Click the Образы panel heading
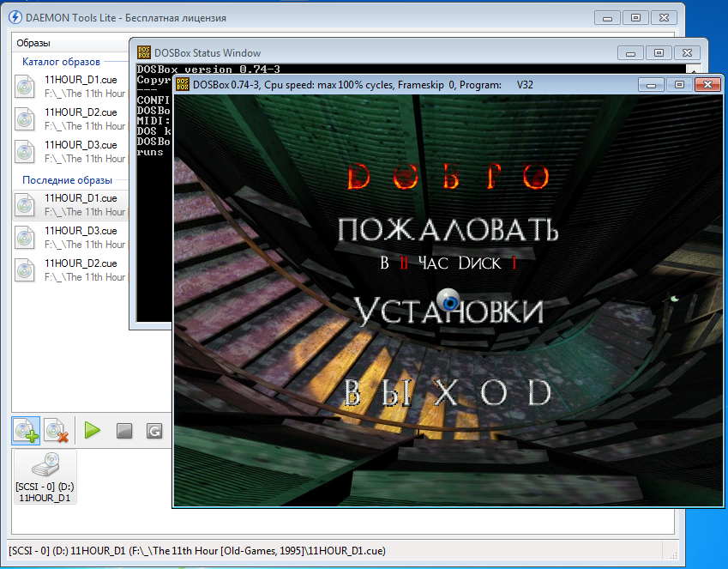This screenshot has height=569, width=728. pyautogui.click(x=33, y=43)
